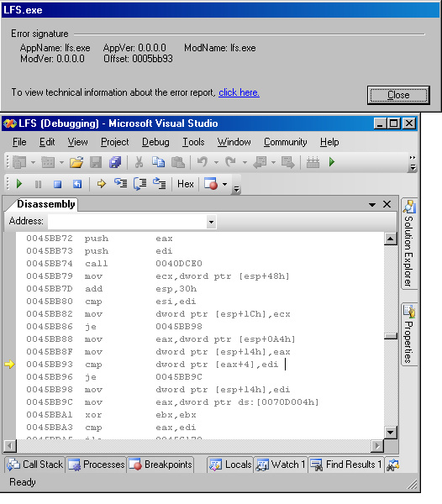Open the Properties side tab
The height and width of the screenshot is (504, 442).
click(409, 334)
